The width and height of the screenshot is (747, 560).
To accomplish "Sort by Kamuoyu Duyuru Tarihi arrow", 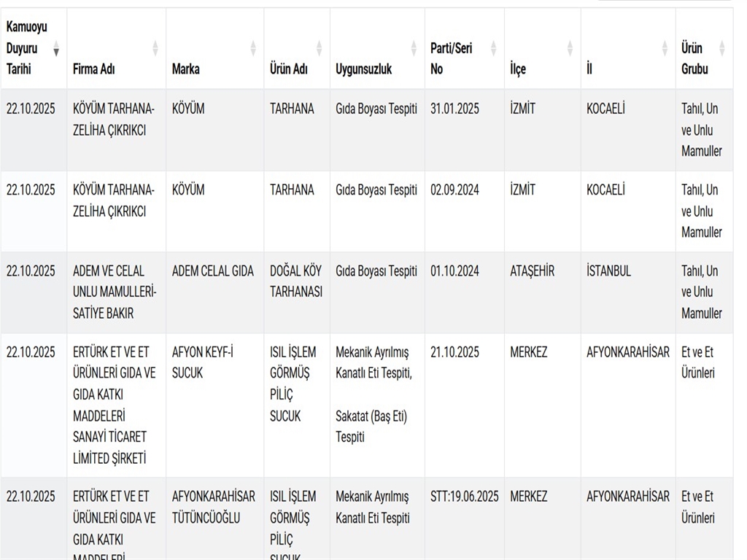I will point(56,49).
